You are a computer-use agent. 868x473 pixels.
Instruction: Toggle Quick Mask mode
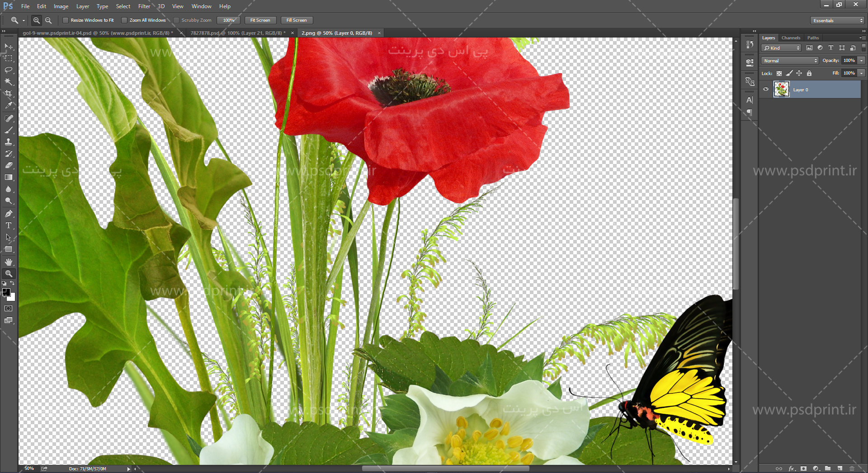tap(9, 309)
